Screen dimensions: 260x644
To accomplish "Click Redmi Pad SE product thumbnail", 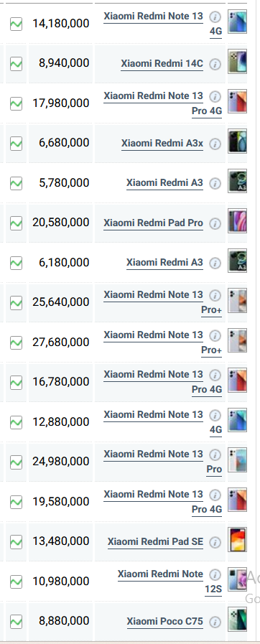I will click(x=238, y=540).
